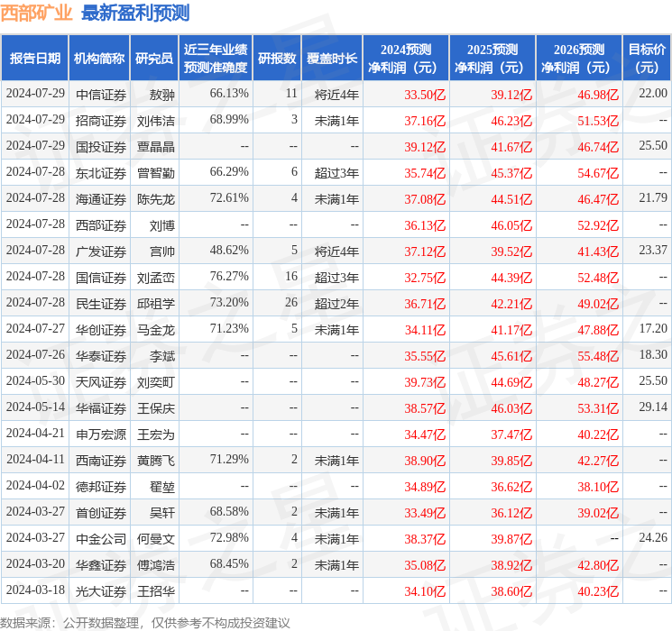Select the 中金公司 institution cell
The width and height of the screenshot is (672, 631).
(101, 538)
